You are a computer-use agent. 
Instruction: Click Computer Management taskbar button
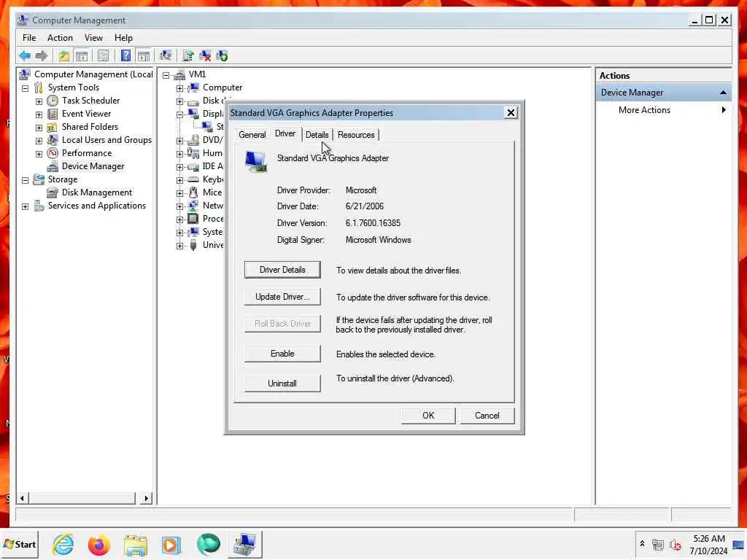(244, 544)
